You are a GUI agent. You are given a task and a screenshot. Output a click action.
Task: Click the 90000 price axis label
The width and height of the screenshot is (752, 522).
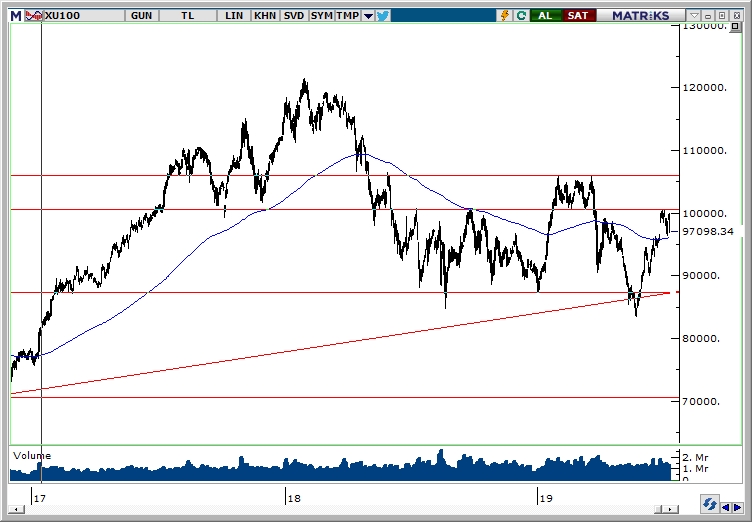pos(701,275)
